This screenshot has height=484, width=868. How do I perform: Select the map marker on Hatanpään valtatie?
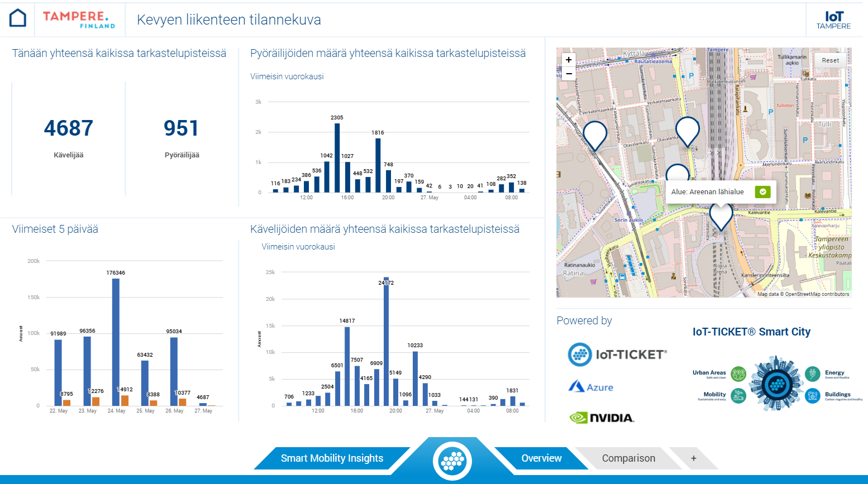click(x=595, y=136)
